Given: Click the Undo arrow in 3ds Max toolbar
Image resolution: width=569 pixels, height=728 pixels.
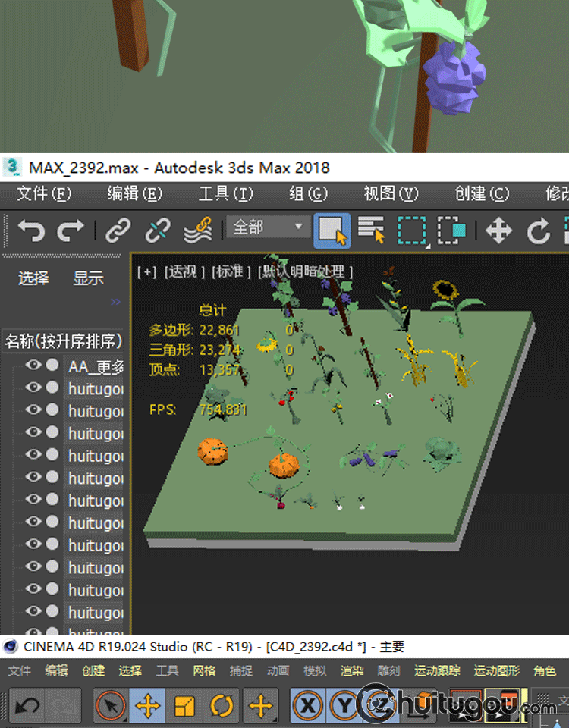Looking at the screenshot, I should tap(31, 230).
